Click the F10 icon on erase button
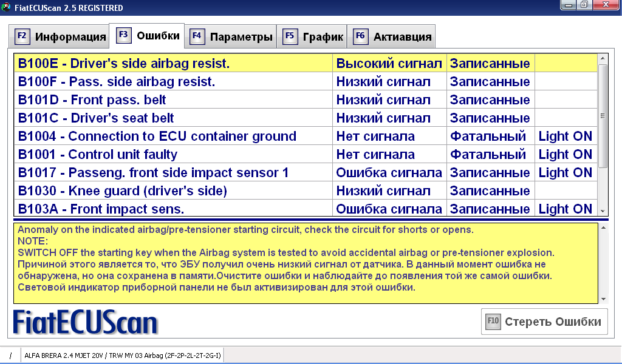 pyautogui.click(x=493, y=321)
